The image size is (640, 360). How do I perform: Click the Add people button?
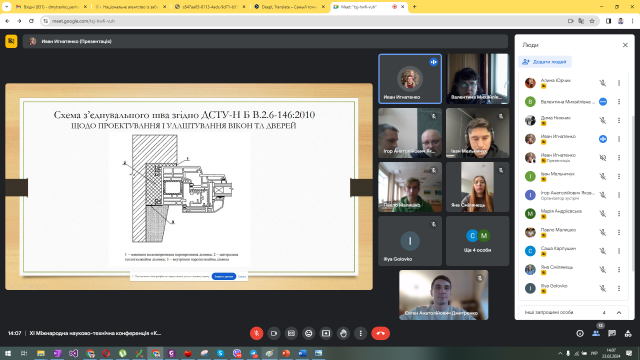point(545,62)
